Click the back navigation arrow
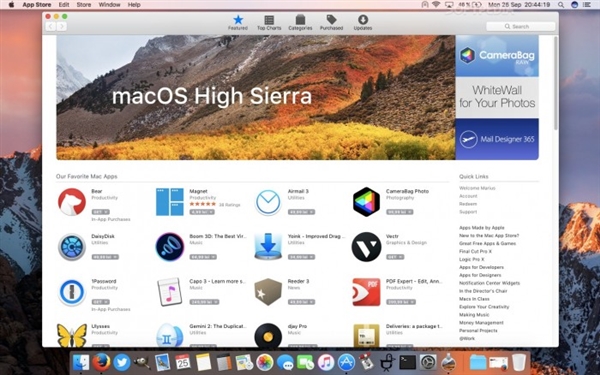Screen dimensions: 600x375 (x=51, y=26)
